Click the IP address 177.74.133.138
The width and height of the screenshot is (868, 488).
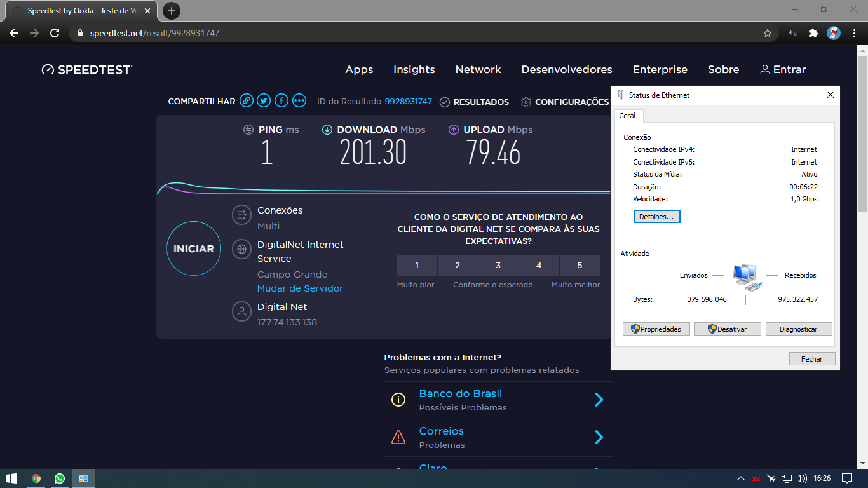pos(287,322)
